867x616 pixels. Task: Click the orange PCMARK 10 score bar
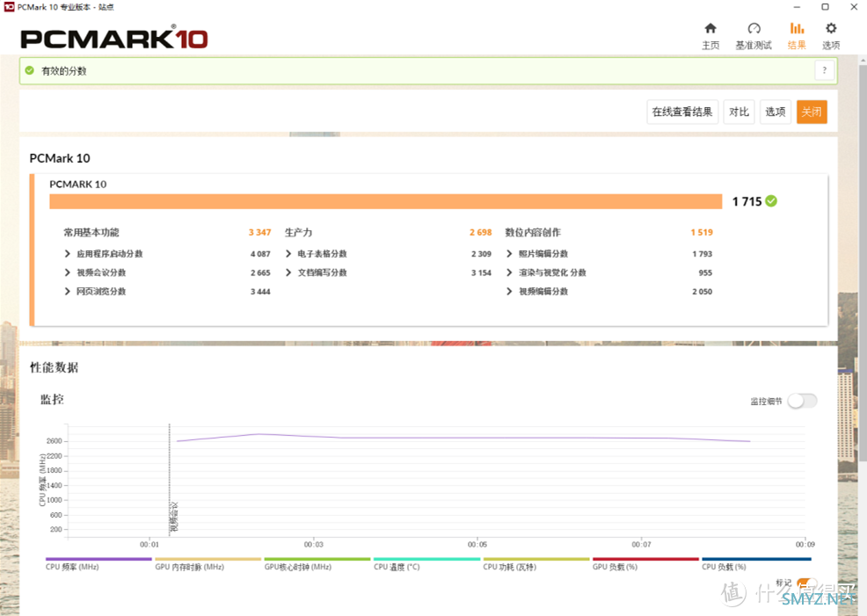pyautogui.click(x=386, y=201)
